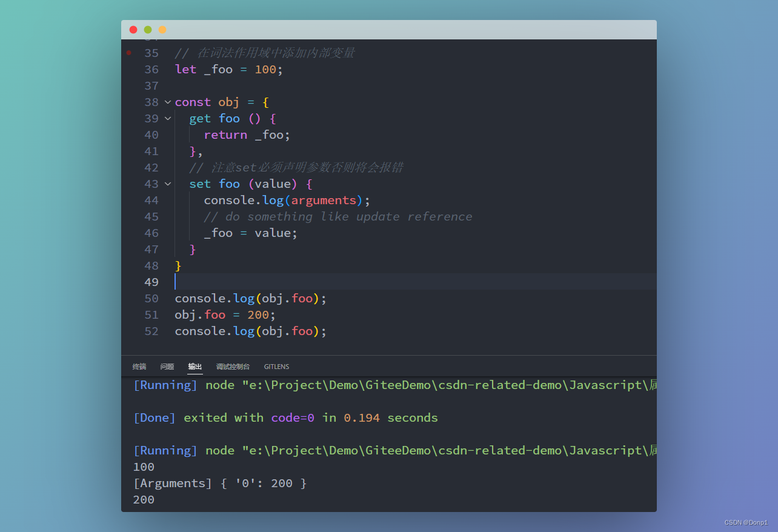Open the 调试控制台 tab
This screenshot has height=532, width=778.
pos(233,367)
